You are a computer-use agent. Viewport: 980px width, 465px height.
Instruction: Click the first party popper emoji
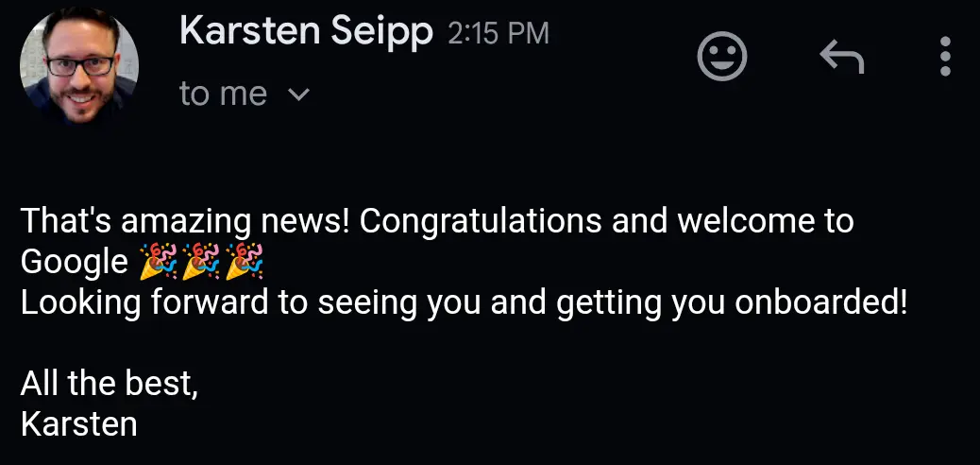pyautogui.click(x=157, y=262)
